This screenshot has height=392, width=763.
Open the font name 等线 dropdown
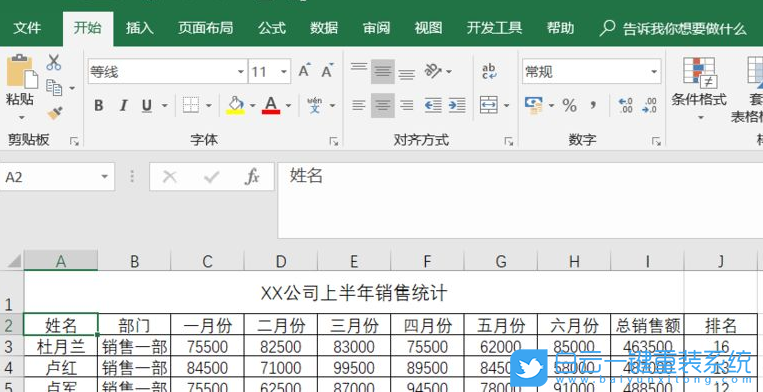coord(241,72)
